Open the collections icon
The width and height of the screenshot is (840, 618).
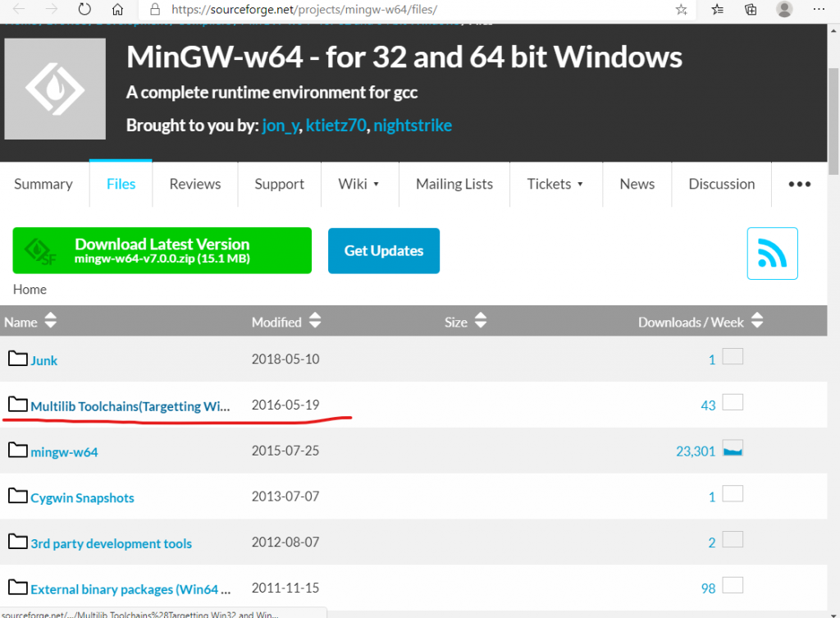click(751, 9)
